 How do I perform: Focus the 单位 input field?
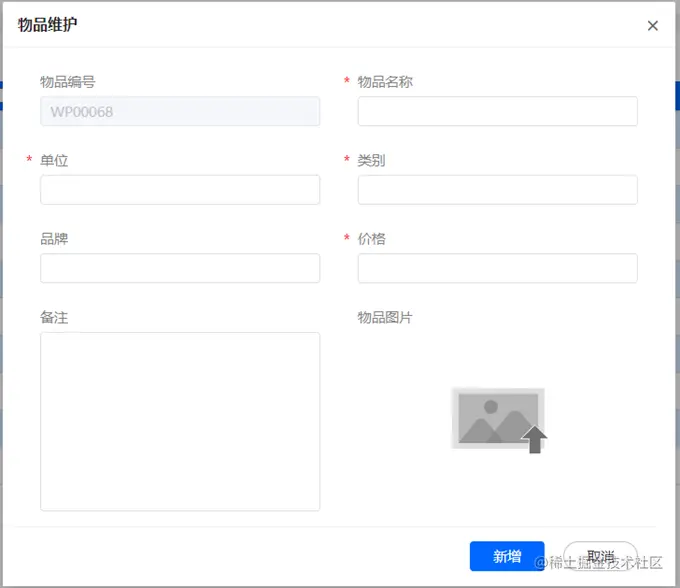point(180,190)
